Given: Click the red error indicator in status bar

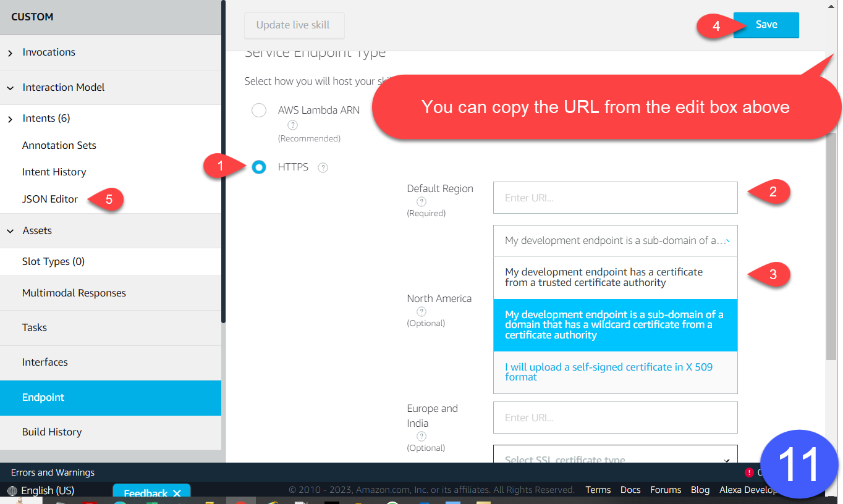Looking at the screenshot, I should (749, 472).
